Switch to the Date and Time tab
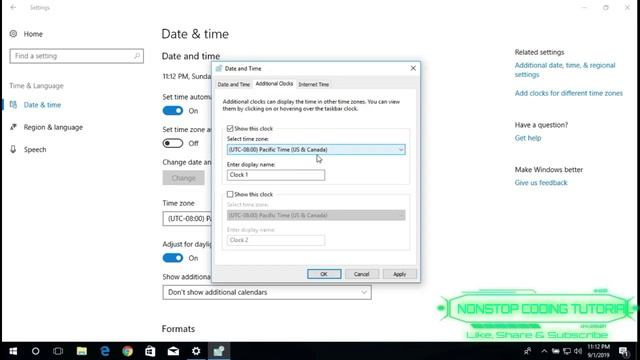Image resolution: width=640 pixels, height=360 pixels. (233, 84)
